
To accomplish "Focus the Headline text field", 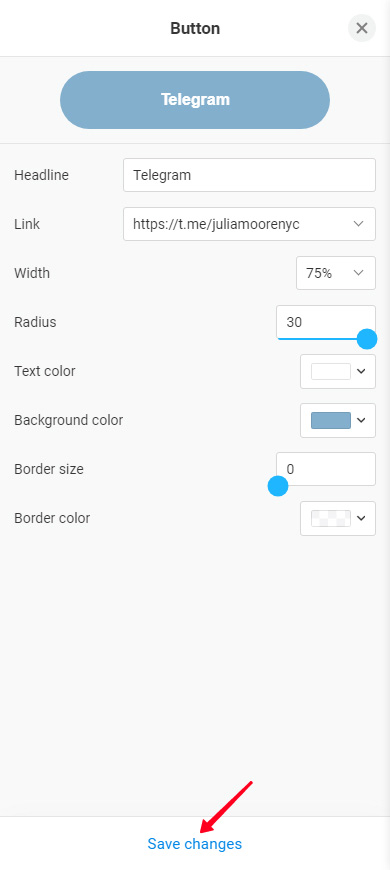I will (249, 175).
